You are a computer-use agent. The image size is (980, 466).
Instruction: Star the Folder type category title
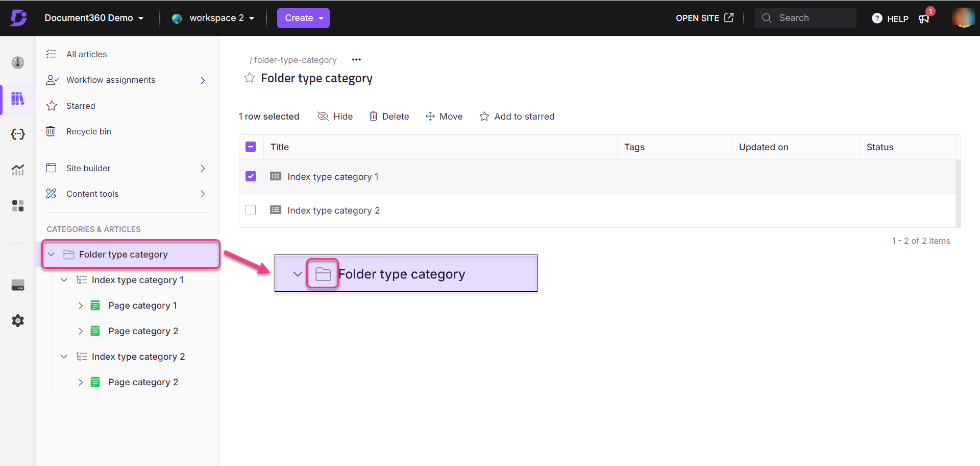click(x=250, y=78)
